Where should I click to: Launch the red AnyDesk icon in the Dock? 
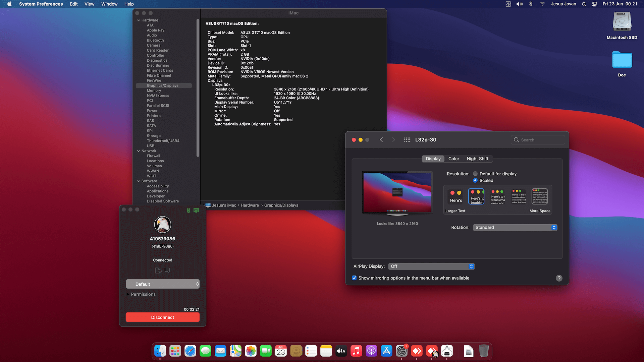(x=417, y=351)
